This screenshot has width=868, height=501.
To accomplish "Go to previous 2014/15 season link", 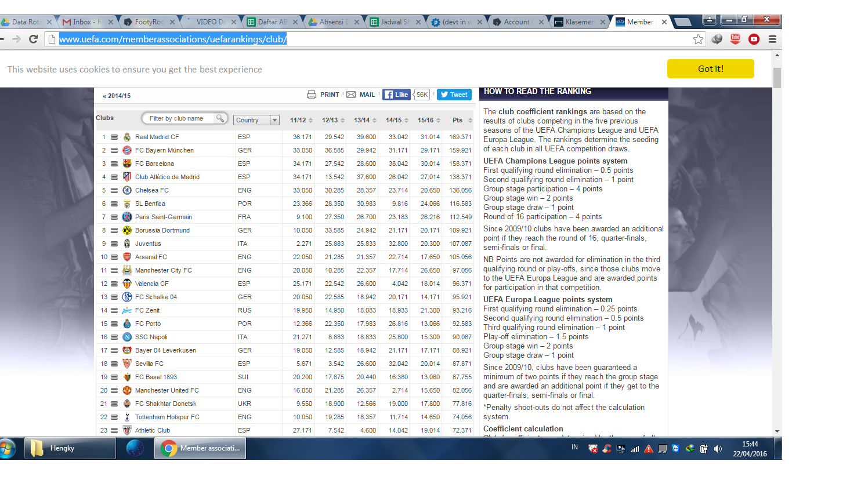I will coord(117,96).
